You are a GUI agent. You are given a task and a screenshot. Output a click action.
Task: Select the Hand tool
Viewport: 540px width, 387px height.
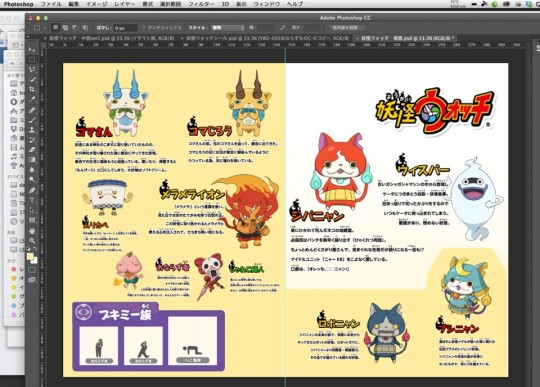click(x=32, y=231)
